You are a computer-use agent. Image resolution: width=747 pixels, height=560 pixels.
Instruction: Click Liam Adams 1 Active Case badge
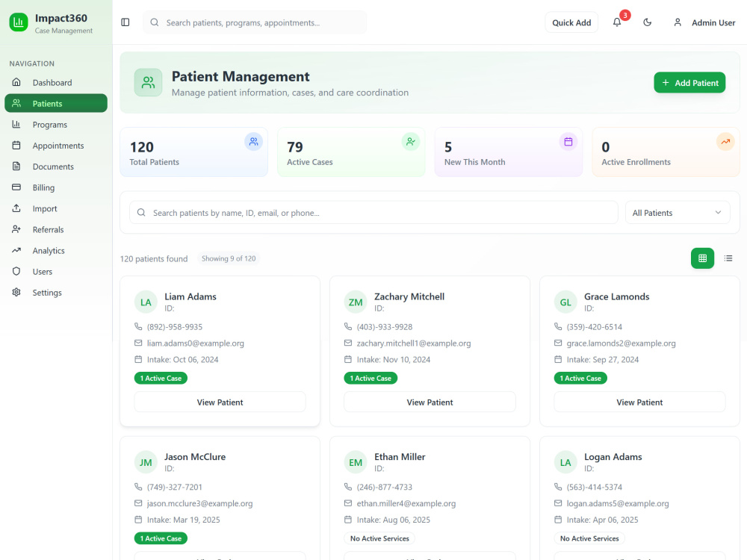click(x=161, y=378)
